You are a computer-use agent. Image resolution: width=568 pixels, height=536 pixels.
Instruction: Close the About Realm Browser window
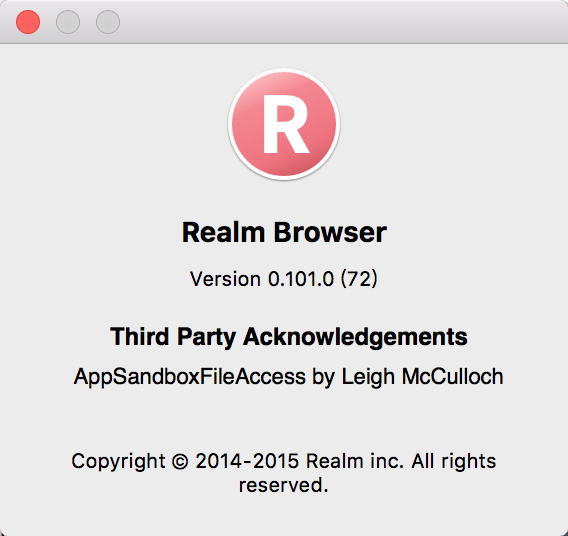(x=28, y=22)
